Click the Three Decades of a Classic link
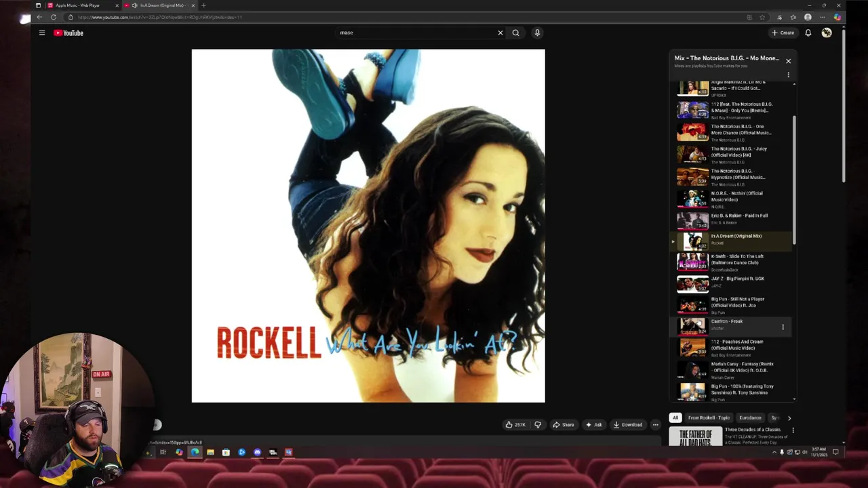 coord(753,429)
